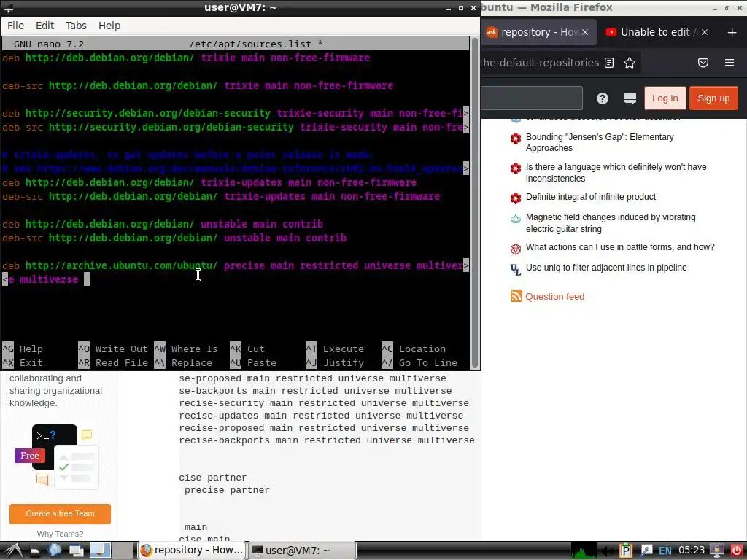Toggle Firefox reader view icon
Image resolution: width=747 pixels, height=560 pixels.
[609, 63]
